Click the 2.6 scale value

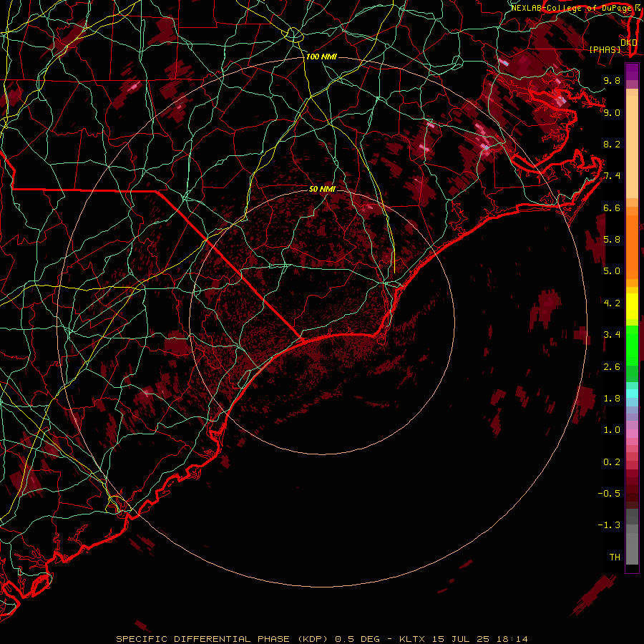pos(612,367)
